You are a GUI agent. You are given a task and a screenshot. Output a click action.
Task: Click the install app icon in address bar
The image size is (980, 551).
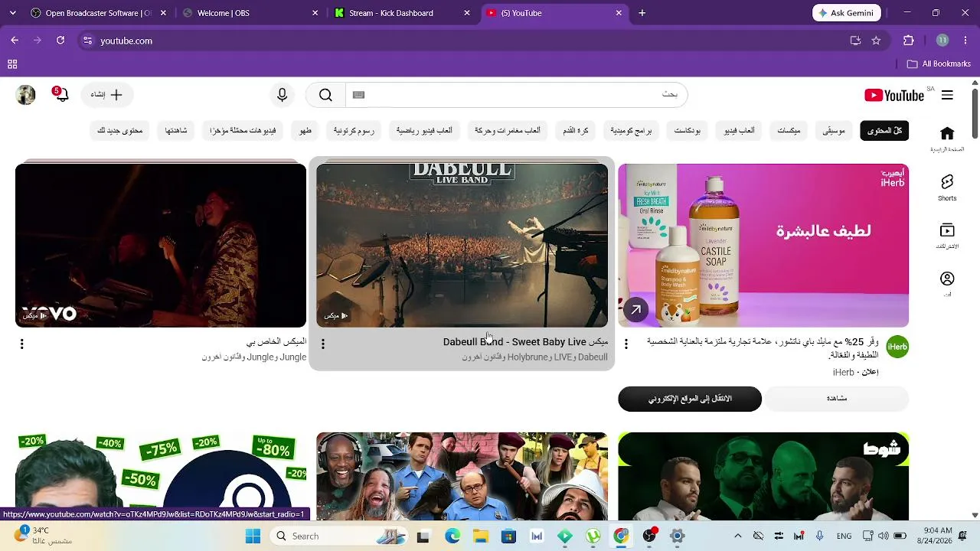coord(855,41)
